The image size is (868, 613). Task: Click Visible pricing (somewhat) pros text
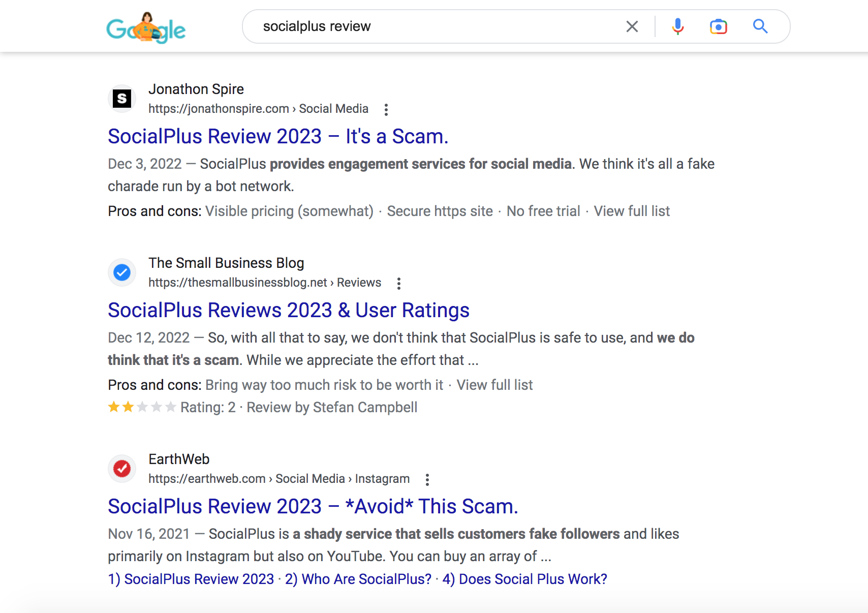tap(289, 211)
